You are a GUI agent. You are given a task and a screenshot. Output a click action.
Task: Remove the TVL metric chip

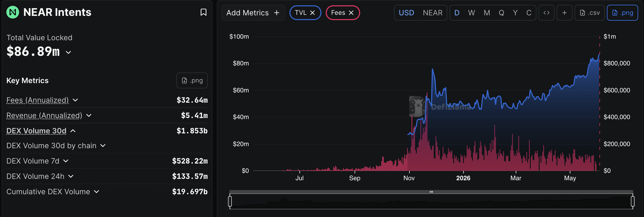pos(312,13)
